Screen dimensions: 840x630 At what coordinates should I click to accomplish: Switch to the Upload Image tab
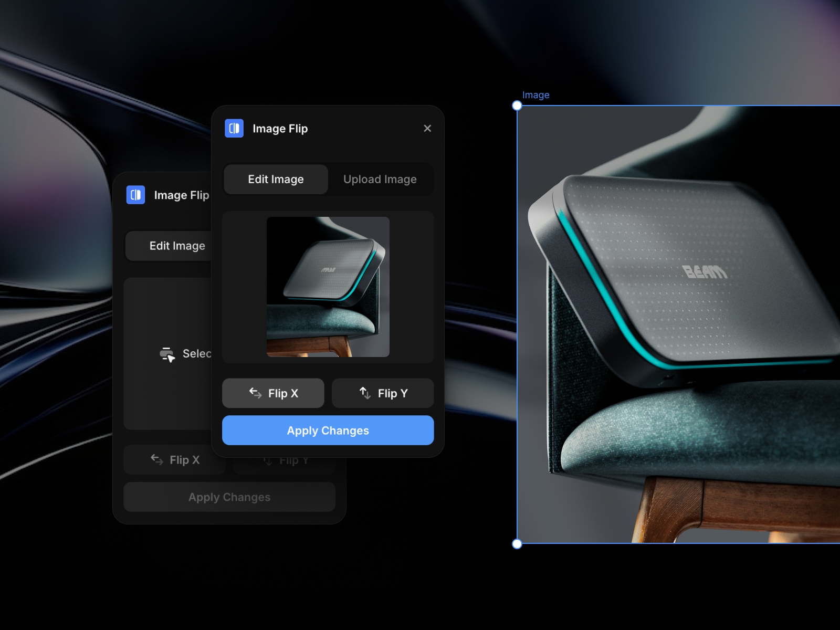380,179
